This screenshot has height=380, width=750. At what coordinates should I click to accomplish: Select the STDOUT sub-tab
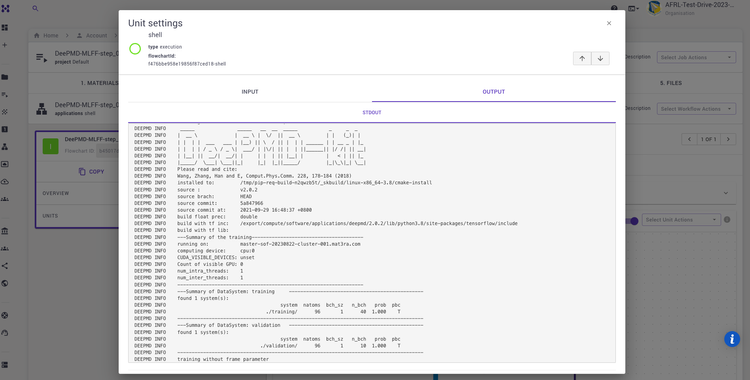(372, 113)
